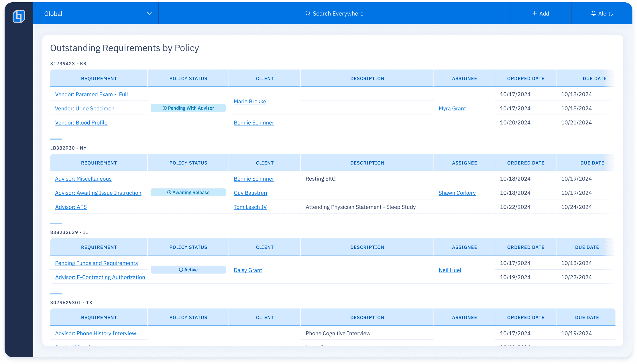
Task: Click the plus icon beside Add
Action: click(534, 13)
